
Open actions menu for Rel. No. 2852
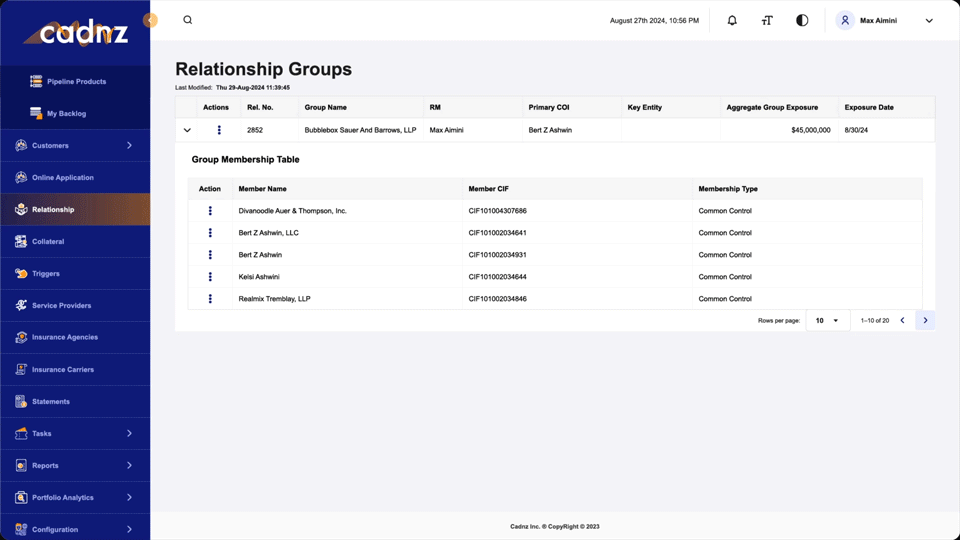tap(219, 130)
